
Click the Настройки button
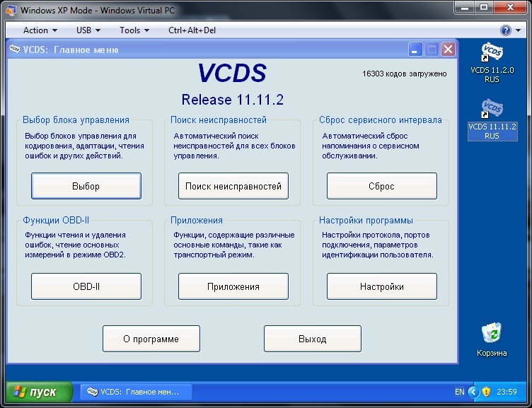click(382, 286)
